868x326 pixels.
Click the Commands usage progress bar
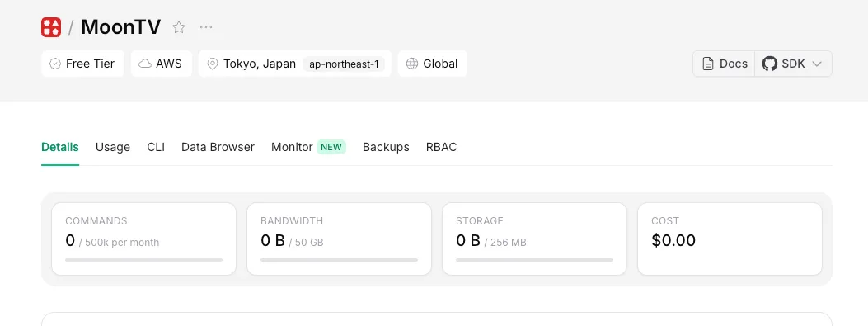[144, 259]
